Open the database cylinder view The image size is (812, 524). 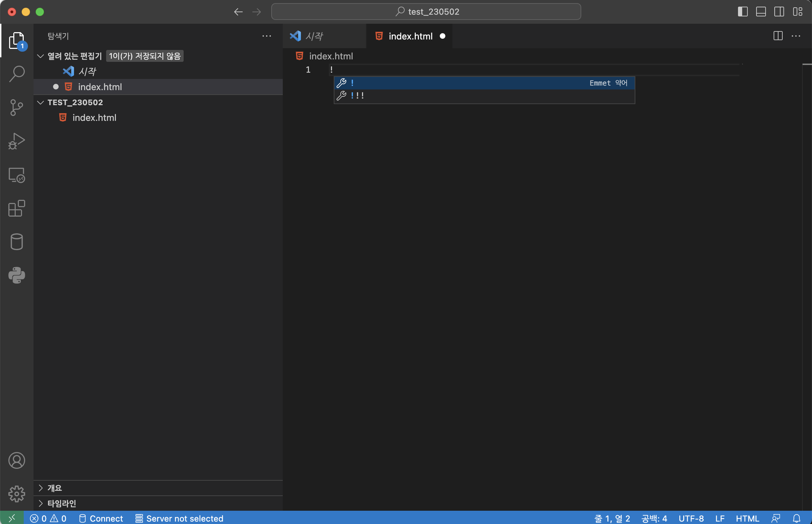coord(16,242)
